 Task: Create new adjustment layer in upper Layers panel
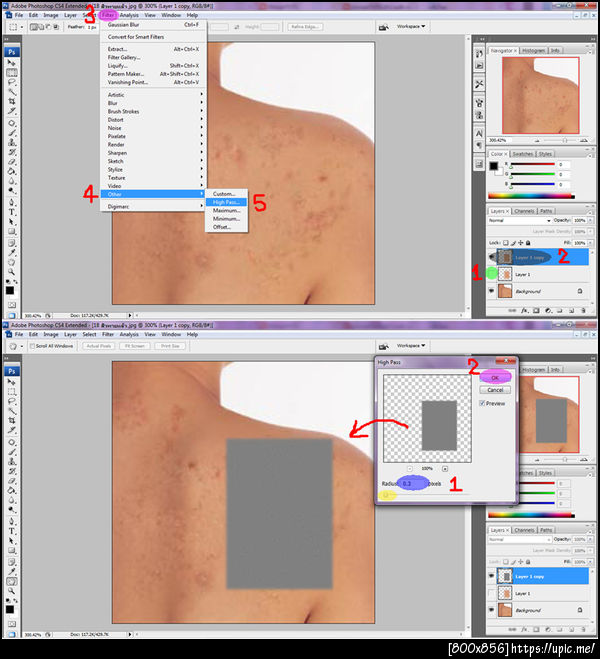click(548, 311)
